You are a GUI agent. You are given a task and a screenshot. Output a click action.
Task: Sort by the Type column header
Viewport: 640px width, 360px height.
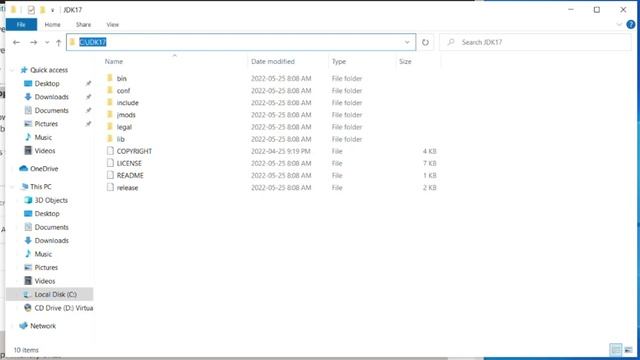(339, 61)
